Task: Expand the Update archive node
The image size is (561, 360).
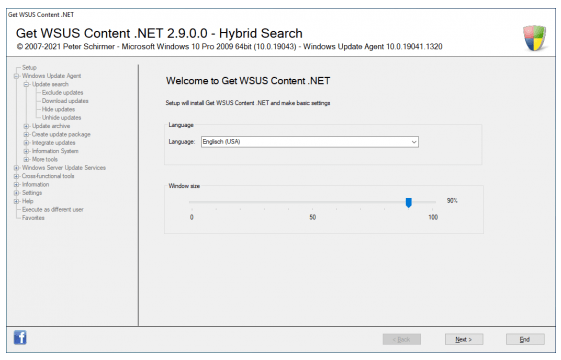Action: tap(26, 126)
